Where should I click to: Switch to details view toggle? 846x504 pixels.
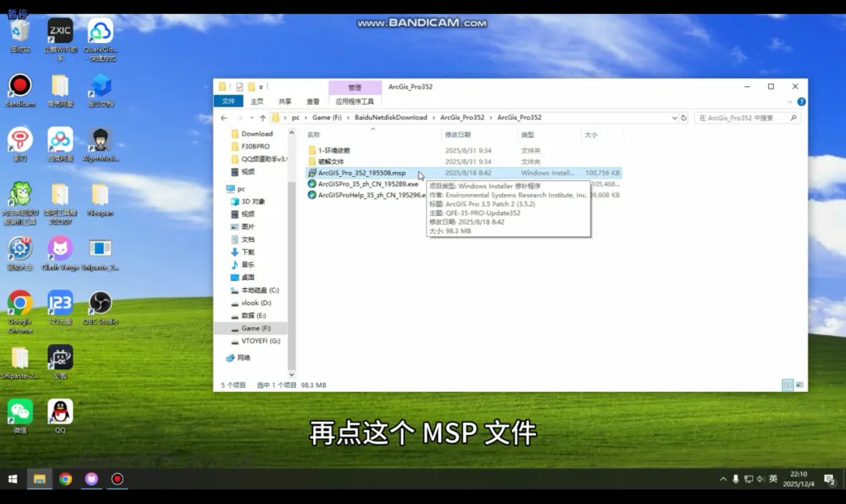click(x=788, y=385)
